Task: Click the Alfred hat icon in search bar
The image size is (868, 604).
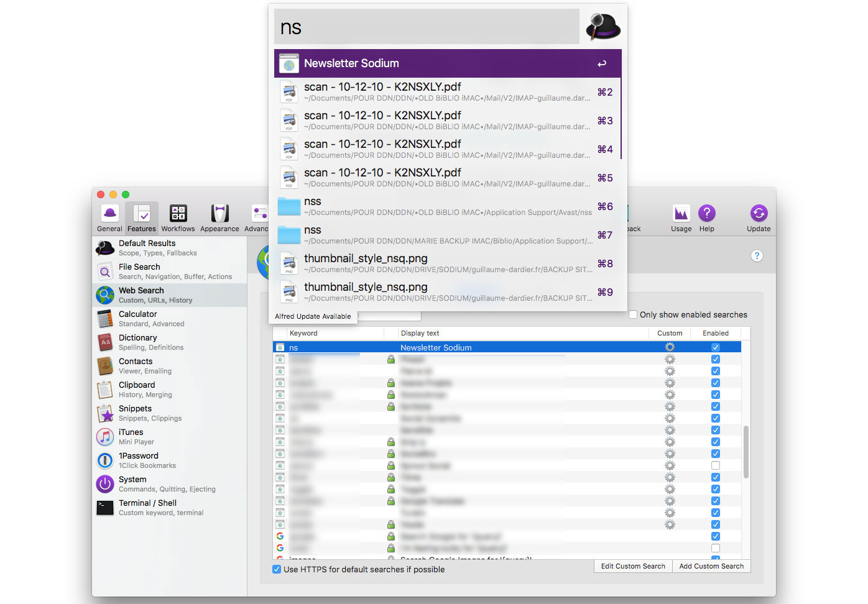Action: coord(603,27)
